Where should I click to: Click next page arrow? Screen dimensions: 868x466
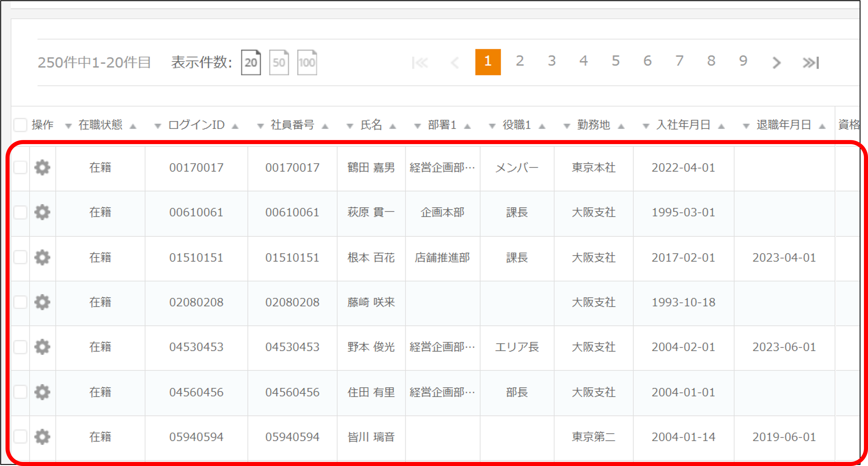776,63
